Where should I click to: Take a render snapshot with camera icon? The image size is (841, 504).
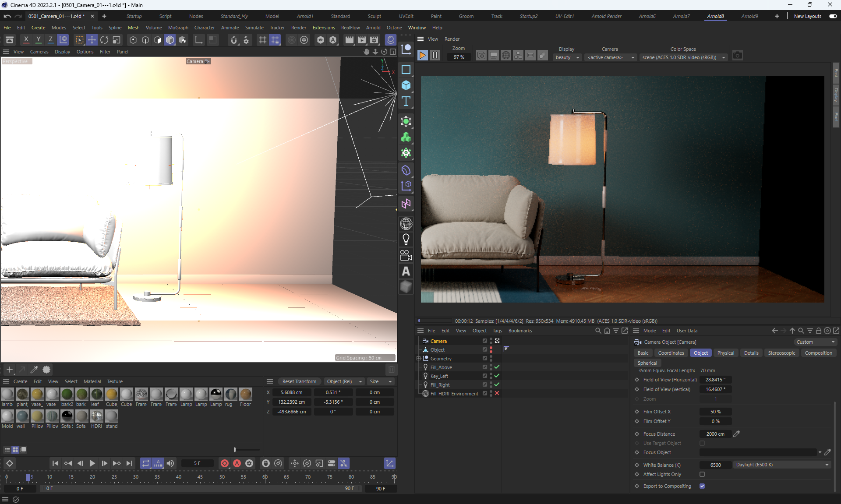738,56
